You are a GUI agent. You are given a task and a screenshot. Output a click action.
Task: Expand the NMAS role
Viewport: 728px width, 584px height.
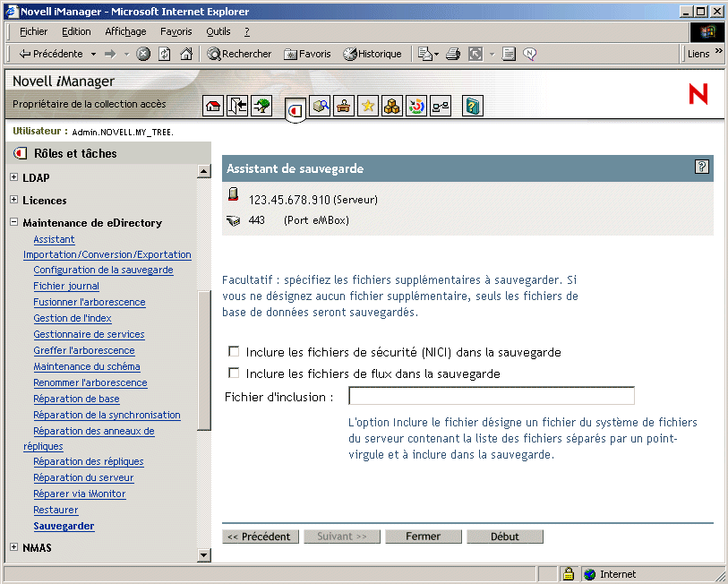tap(14, 547)
